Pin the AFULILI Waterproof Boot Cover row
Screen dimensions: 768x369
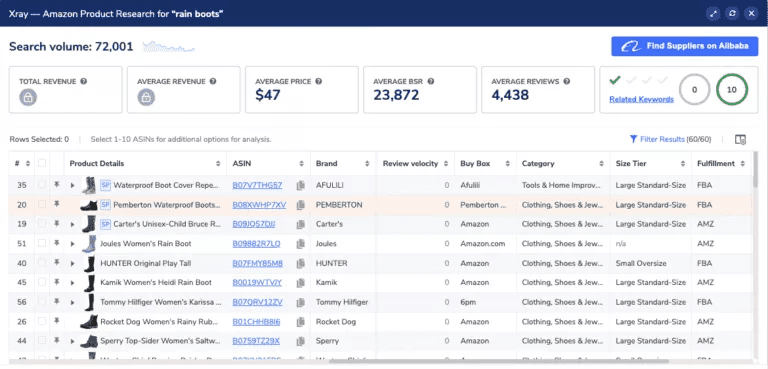[57, 185]
